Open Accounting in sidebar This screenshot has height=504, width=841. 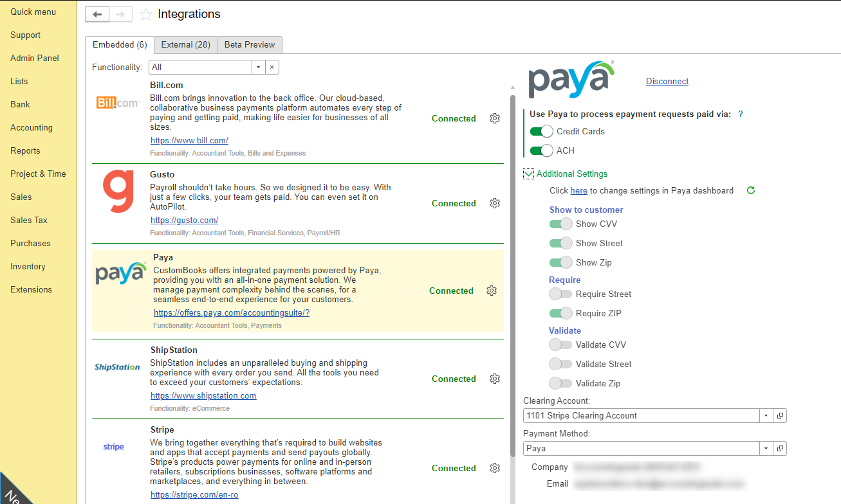[32, 127]
